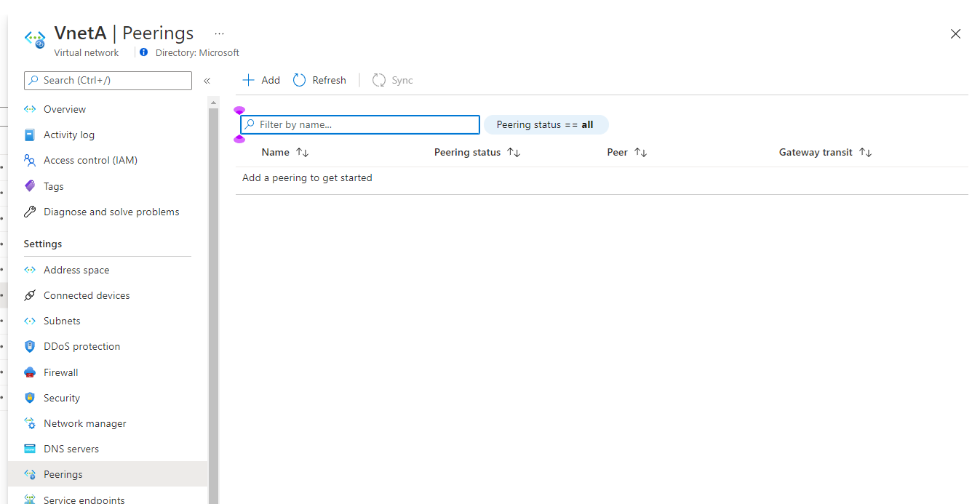
Task: Click the Firewall icon in sidebar
Action: pyautogui.click(x=30, y=372)
